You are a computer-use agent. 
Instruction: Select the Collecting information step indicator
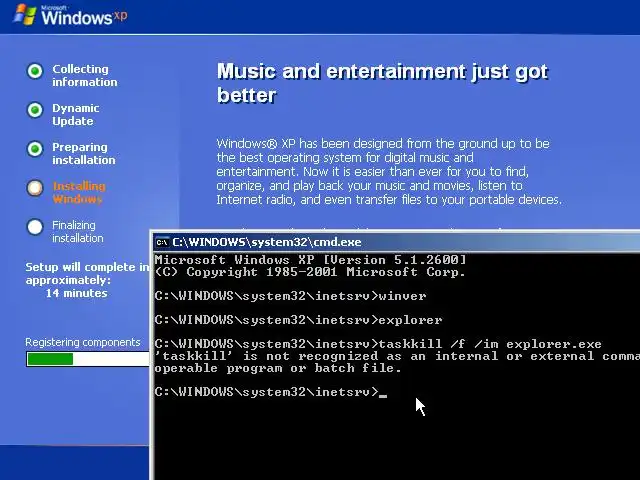pos(35,71)
